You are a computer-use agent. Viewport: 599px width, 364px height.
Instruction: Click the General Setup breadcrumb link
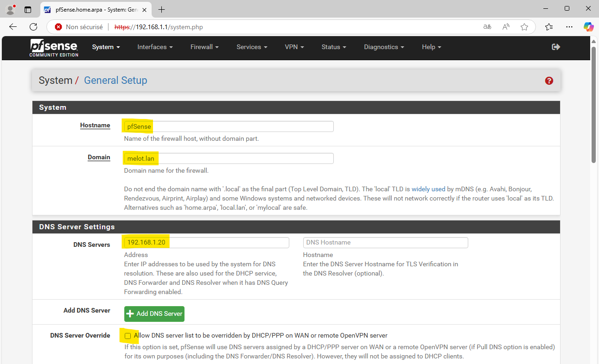point(115,80)
